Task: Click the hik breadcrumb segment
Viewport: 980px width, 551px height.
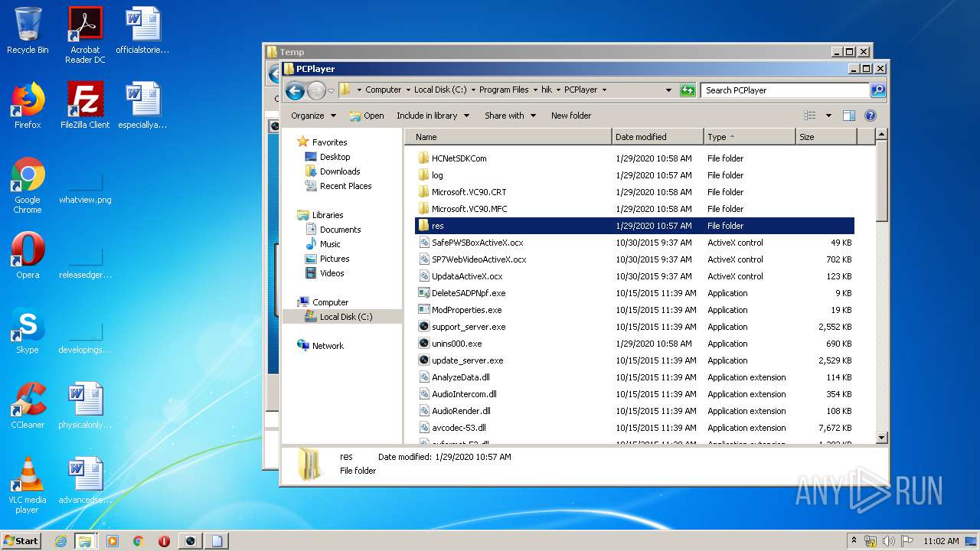Action: pyautogui.click(x=547, y=90)
